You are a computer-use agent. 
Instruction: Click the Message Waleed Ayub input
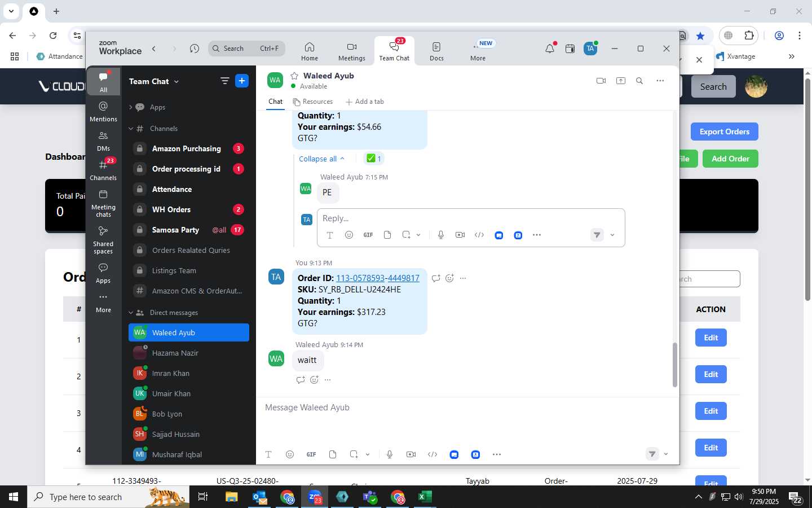[x=467, y=408]
